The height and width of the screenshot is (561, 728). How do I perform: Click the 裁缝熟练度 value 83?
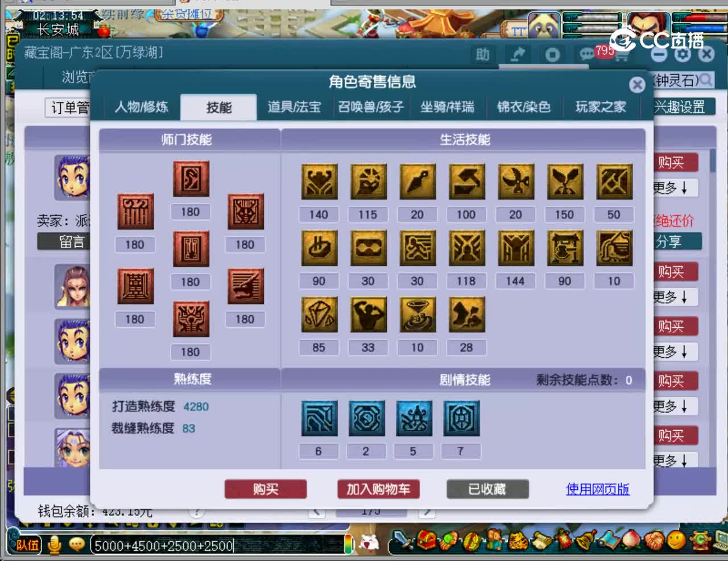(189, 428)
